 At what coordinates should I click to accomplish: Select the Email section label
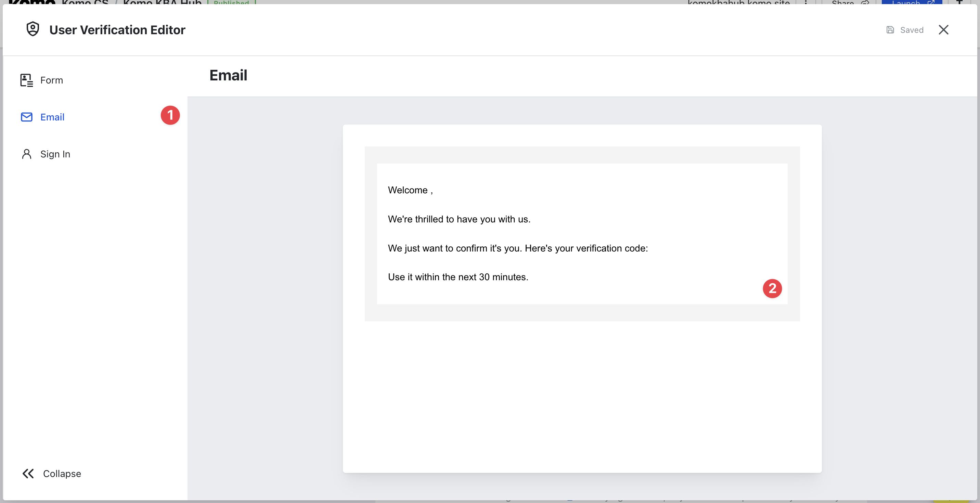tap(52, 117)
